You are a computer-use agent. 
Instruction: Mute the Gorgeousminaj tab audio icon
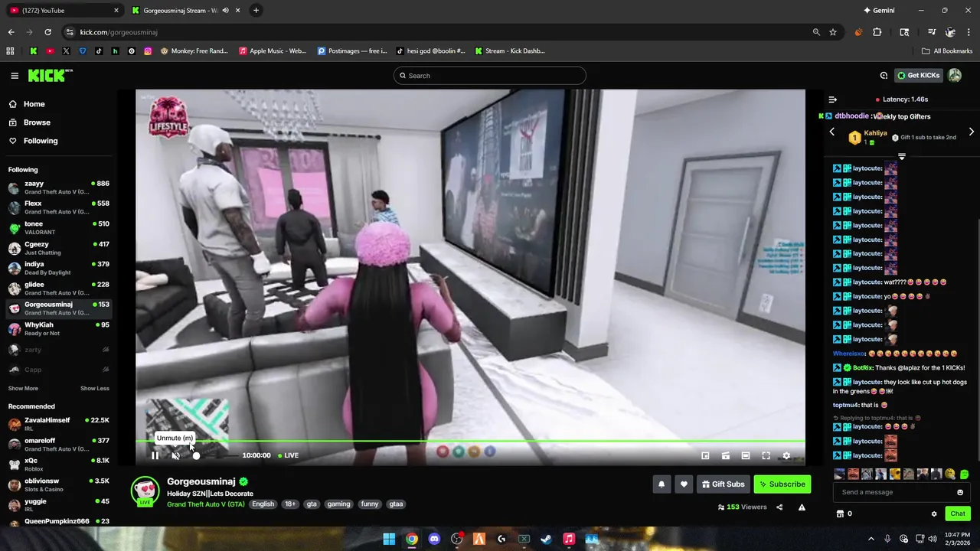click(225, 10)
